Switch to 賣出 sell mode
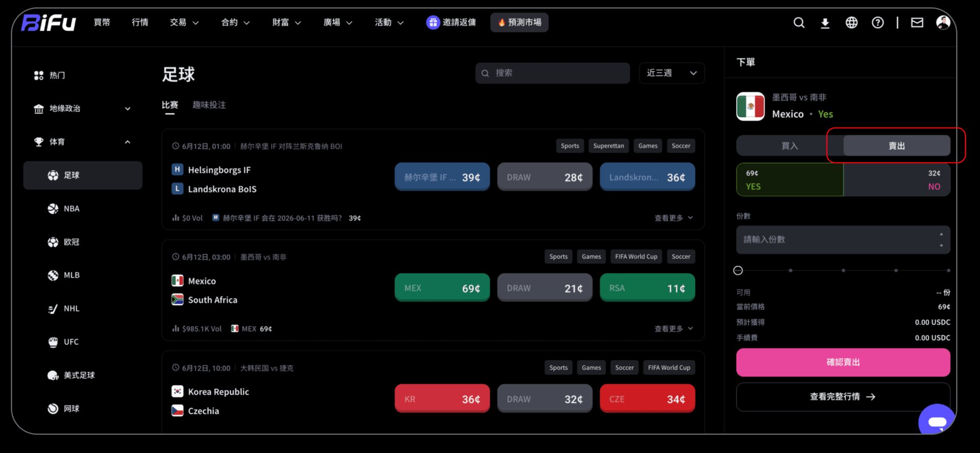Image resolution: width=980 pixels, height=453 pixels. (897, 146)
